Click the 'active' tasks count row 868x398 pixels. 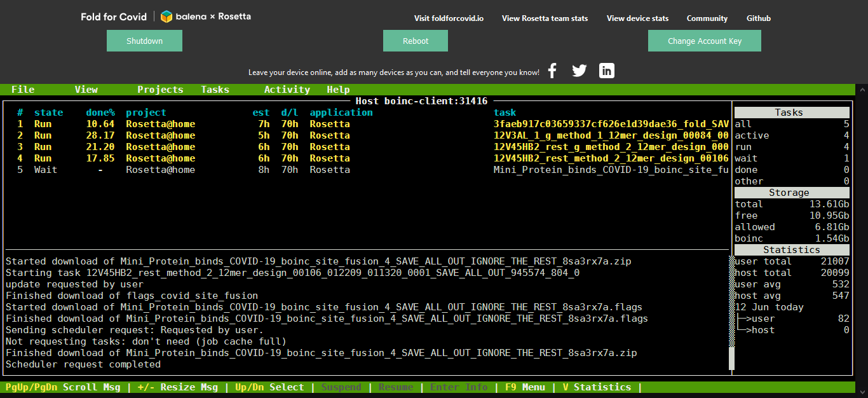click(x=792, y=135)
